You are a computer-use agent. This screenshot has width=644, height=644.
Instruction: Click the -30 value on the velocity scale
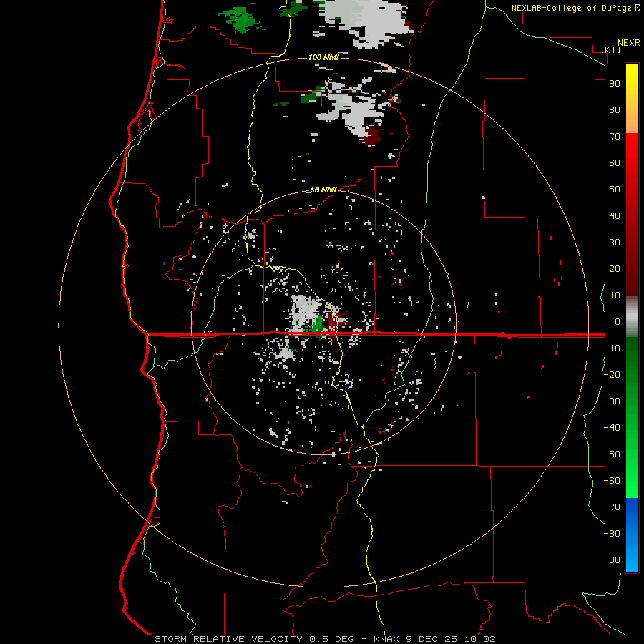(x=612, y=401)
